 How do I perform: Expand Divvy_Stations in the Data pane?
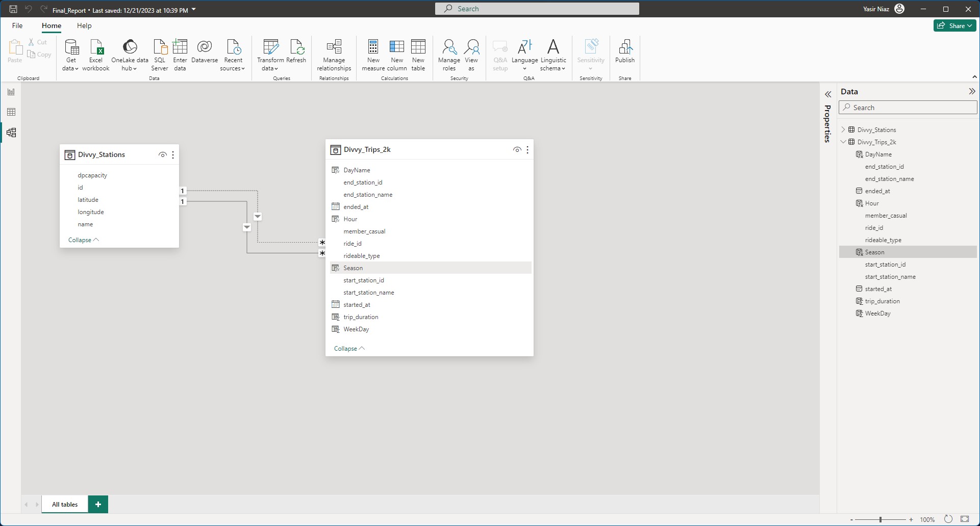tap(843, 130)
